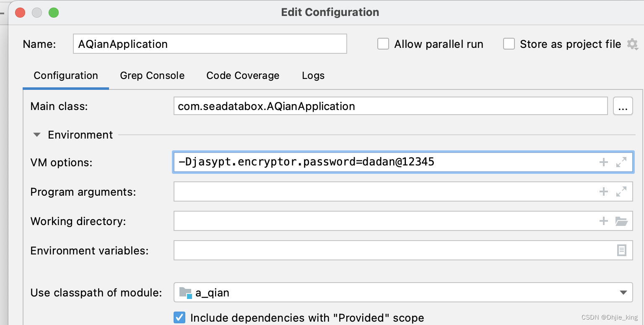Screen dimensions: 644x325
Task: Expand the Program arguments editor
Action: (621, 192)
